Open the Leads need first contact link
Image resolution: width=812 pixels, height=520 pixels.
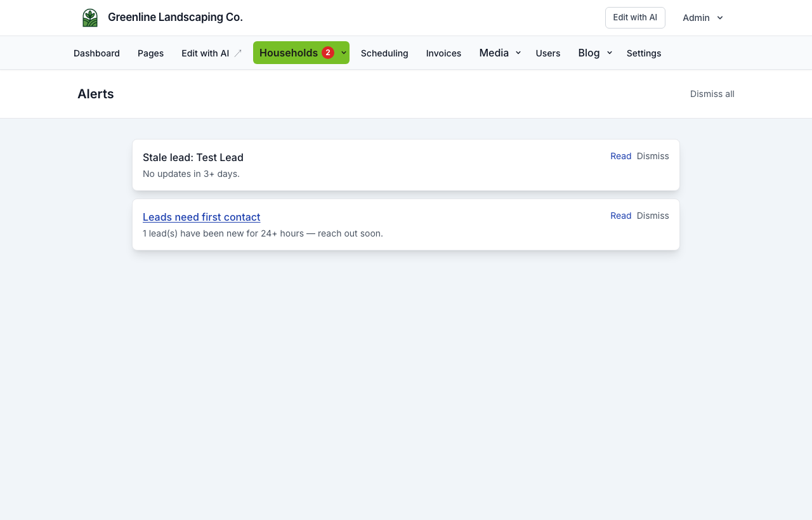pyautogui.click(x=202, y=217)
